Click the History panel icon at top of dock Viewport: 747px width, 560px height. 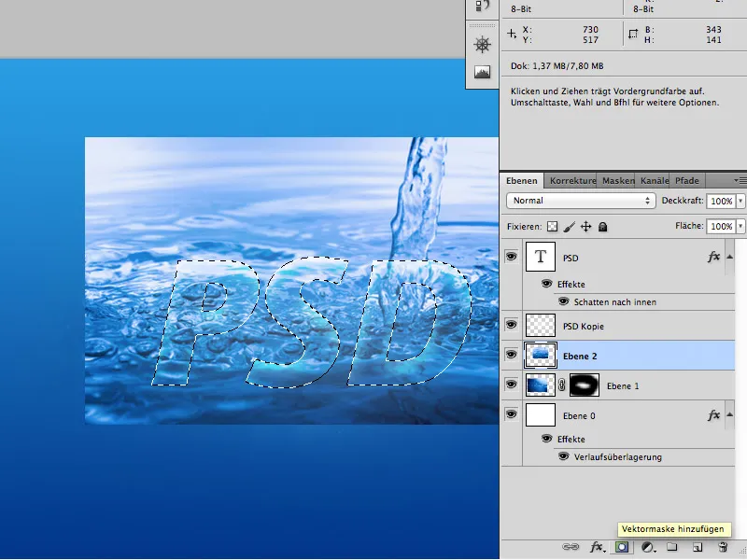click(x=482, y=6)
